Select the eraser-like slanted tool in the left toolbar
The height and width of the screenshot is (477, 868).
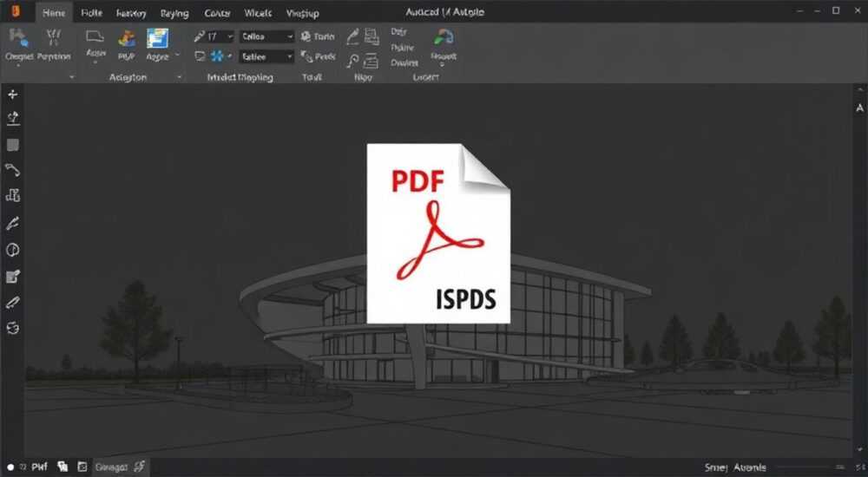[x=13, y=302]
